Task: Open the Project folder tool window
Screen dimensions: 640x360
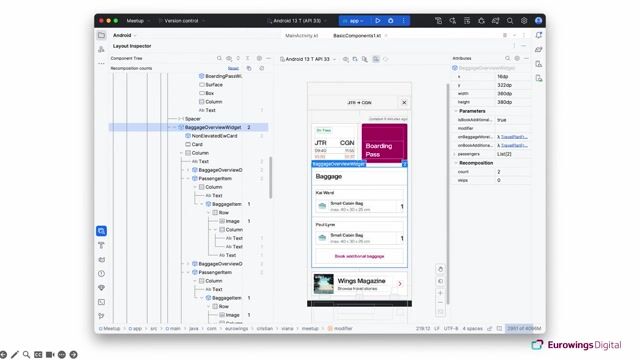Action: coord(102,35)
